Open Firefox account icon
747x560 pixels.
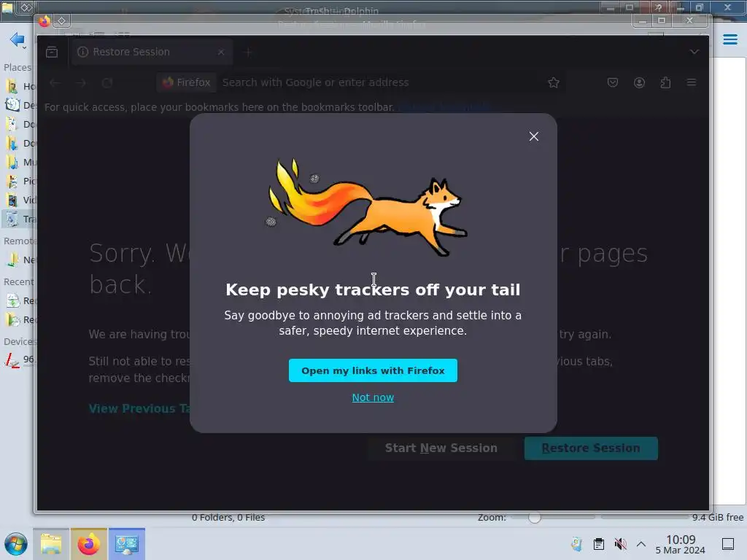639,83
